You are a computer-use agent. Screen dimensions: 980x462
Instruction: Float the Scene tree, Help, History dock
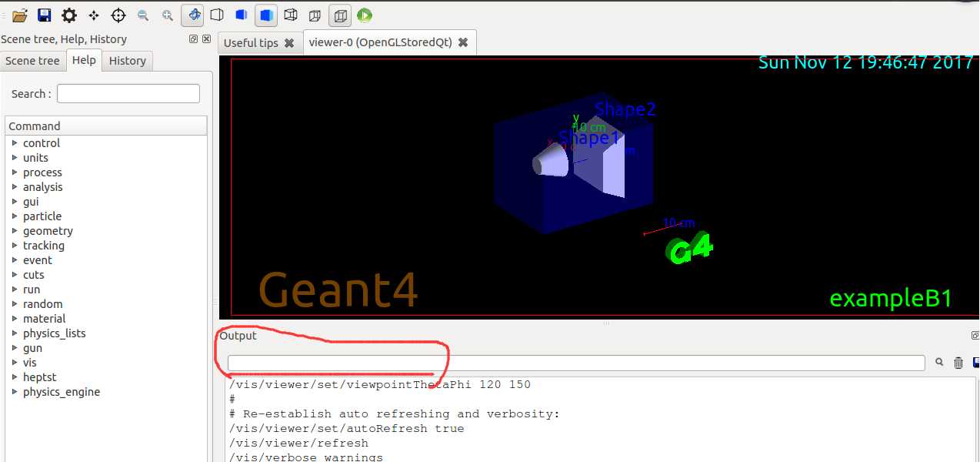point(194,39)
